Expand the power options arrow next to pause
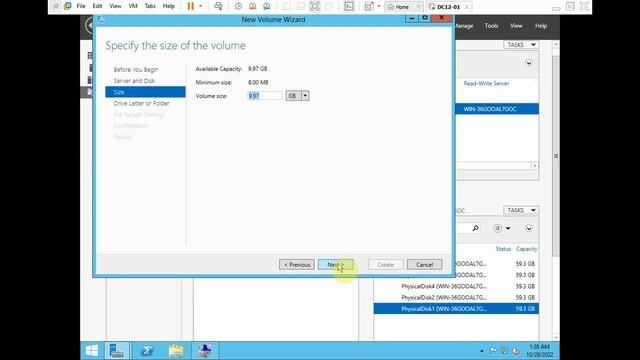 (200, 6)
